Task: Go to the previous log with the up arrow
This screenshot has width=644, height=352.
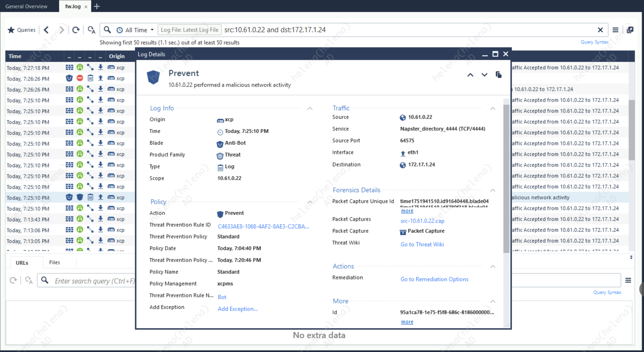Action: coord(470,75)
